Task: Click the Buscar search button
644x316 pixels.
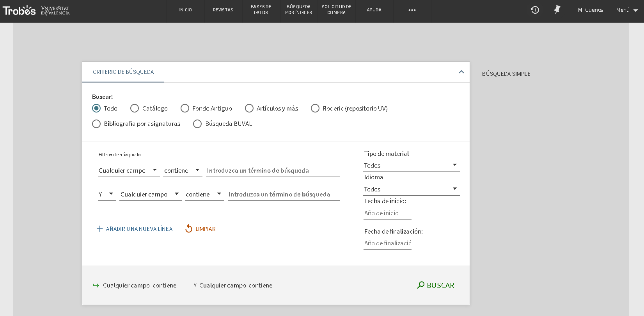Action: click(436, 285)
